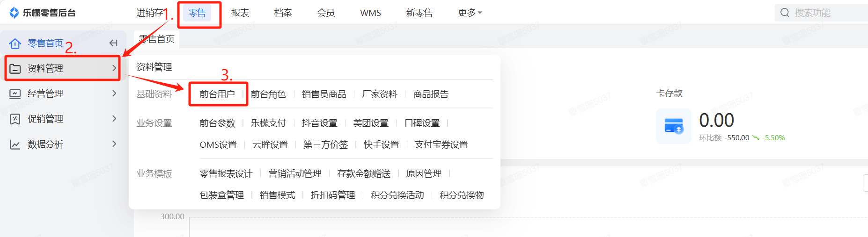The height and width of the screenshot is (237, 868).
Task: Open 销售模式 link
Action: pyautogui.click(x=278, y=195)
